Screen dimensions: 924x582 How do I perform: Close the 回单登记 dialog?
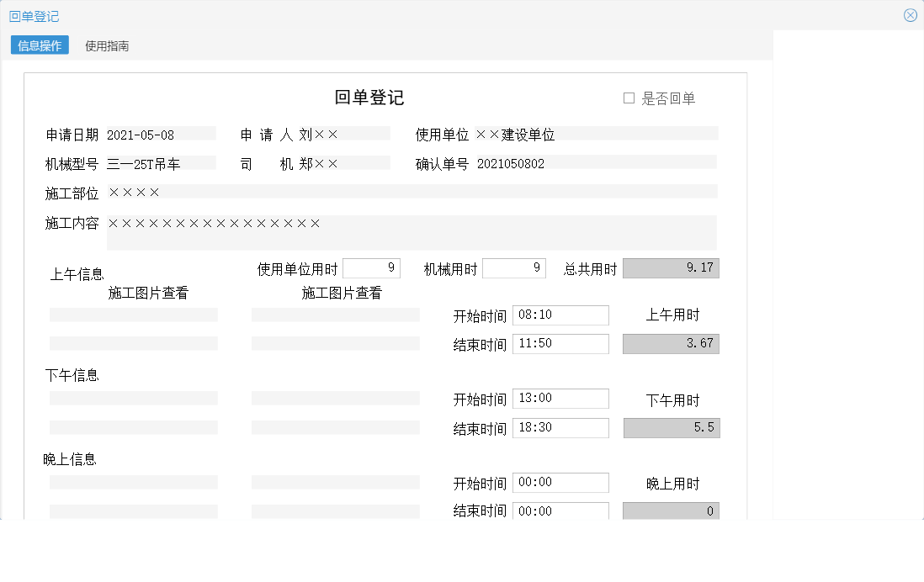[911, 14]
